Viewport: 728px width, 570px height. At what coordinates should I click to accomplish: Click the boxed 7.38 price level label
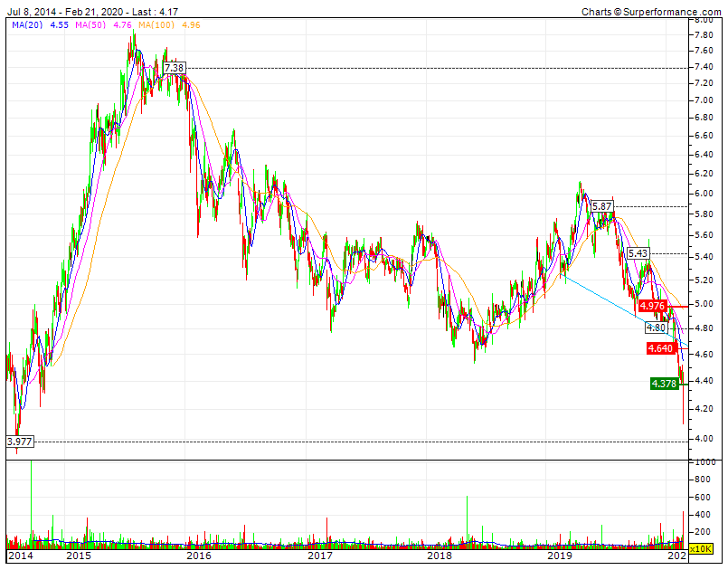(175, 68)
